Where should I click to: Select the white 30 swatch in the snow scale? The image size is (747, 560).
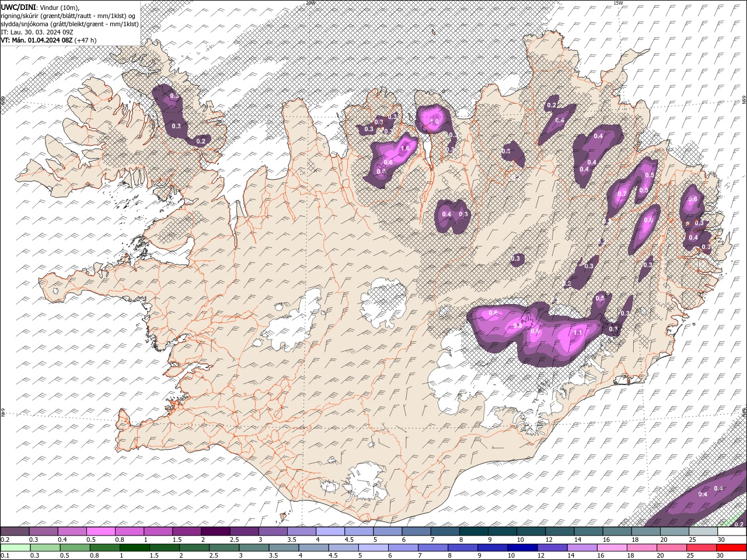point(732,531)
